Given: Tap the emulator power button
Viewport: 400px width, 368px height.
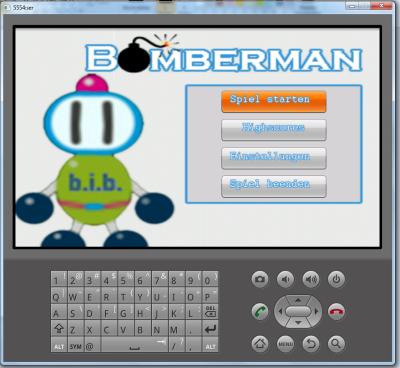Looking at the screenshot, I should click(336, 279).
